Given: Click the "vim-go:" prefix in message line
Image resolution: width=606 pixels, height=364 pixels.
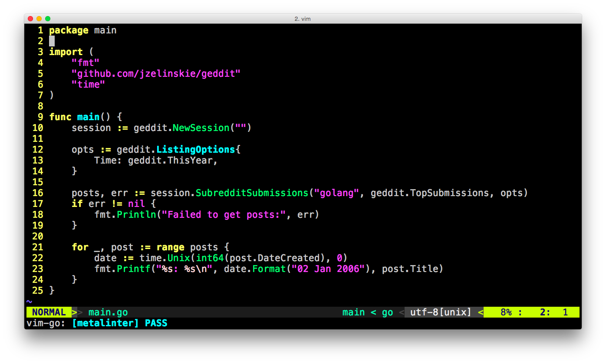Looking at the screenshot, I should pos(46,323).
